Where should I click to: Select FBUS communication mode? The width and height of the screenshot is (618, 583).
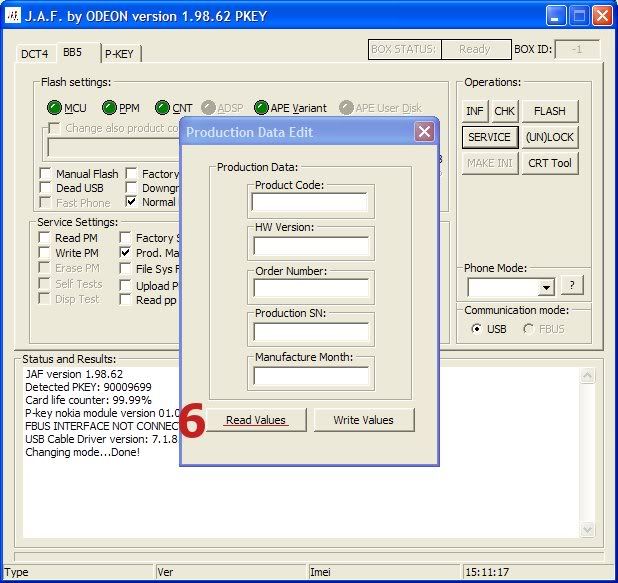coord(528,328)
